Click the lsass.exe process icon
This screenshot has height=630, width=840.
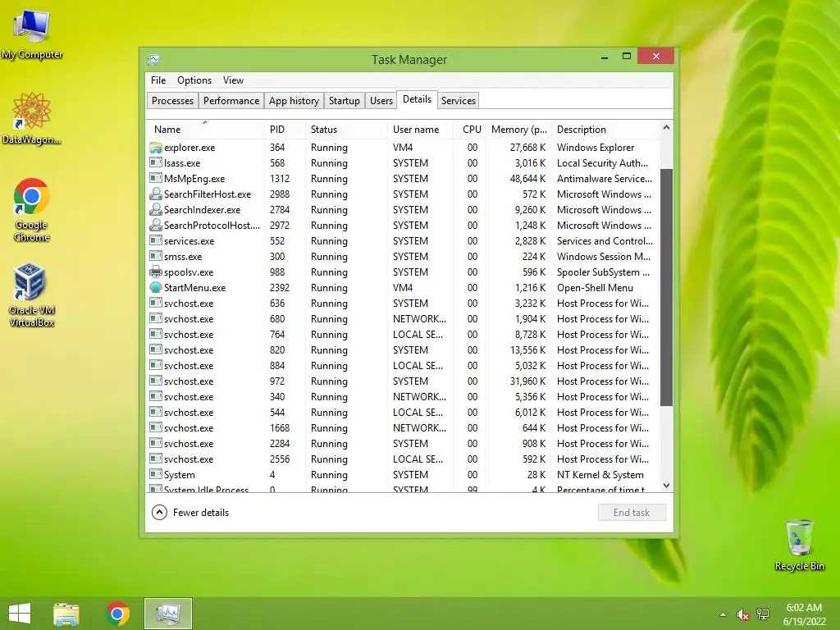155,163
